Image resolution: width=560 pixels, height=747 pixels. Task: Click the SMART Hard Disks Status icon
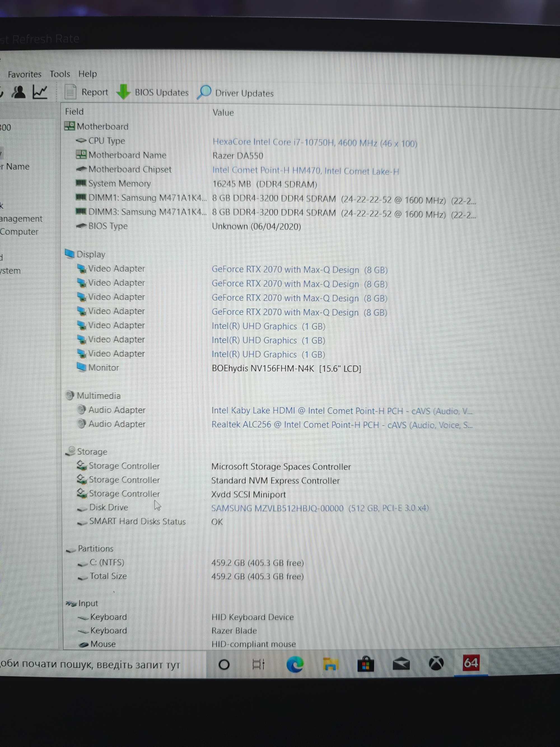(x=82, y=522)
